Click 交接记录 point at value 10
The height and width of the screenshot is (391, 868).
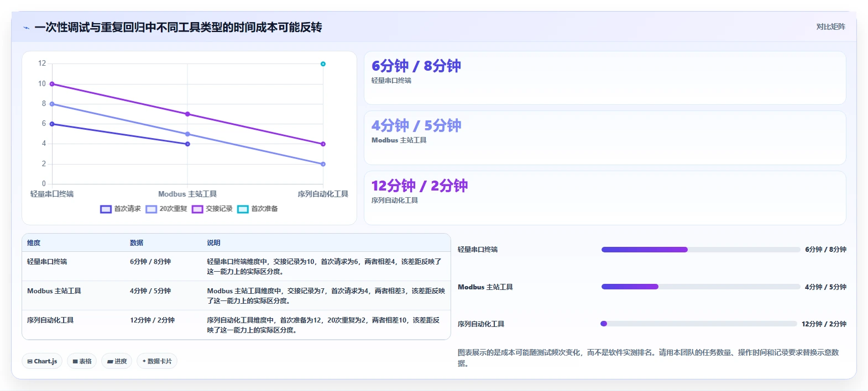[52, 84]
